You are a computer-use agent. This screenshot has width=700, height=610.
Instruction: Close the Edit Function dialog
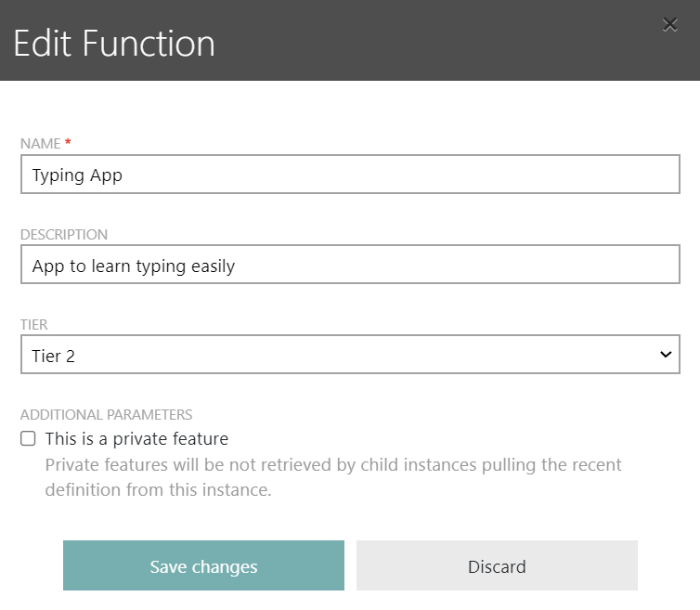[669, 25]
